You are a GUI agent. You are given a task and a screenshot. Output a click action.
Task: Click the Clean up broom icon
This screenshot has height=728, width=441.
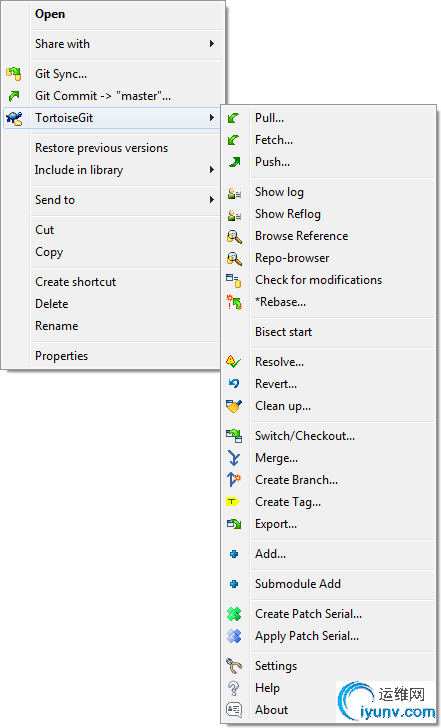pyautogui.click(x=234, y=406)
